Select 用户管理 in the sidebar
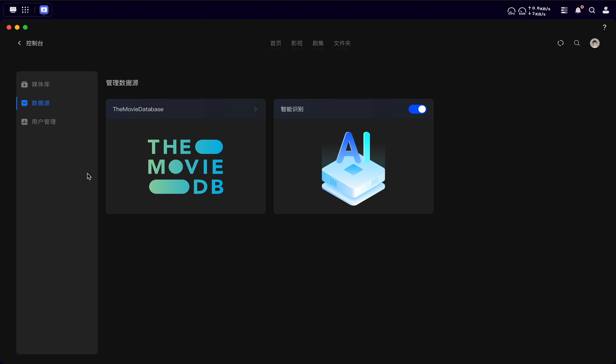Screen dimensions: 616x364 (x=44, y=122)
